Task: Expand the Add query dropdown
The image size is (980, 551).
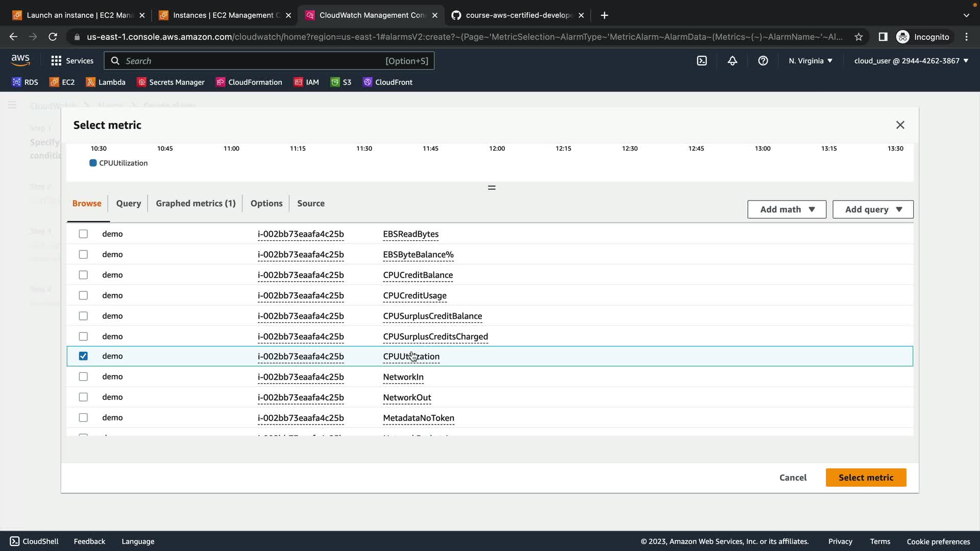Action: (873, 209)
